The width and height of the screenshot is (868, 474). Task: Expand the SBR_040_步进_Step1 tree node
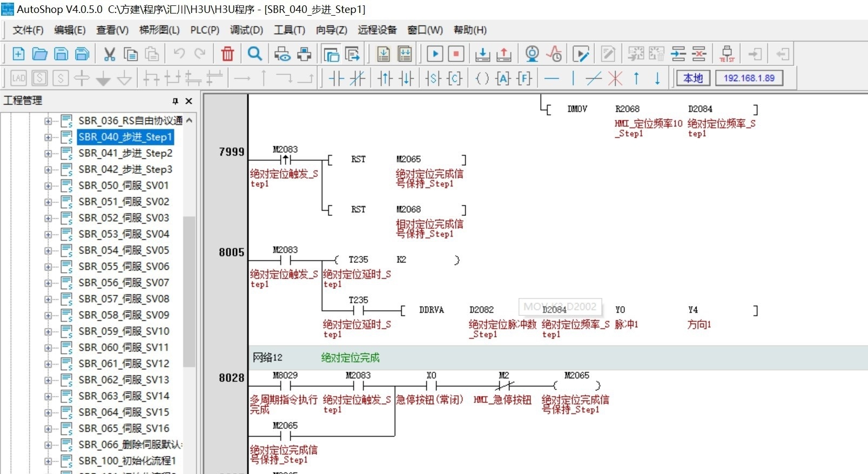[48, 137]
